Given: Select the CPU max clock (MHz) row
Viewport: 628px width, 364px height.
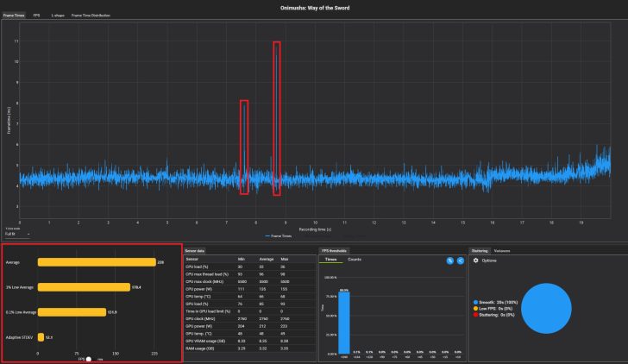Looking at the screenshot, I should (x=250, y=281).
